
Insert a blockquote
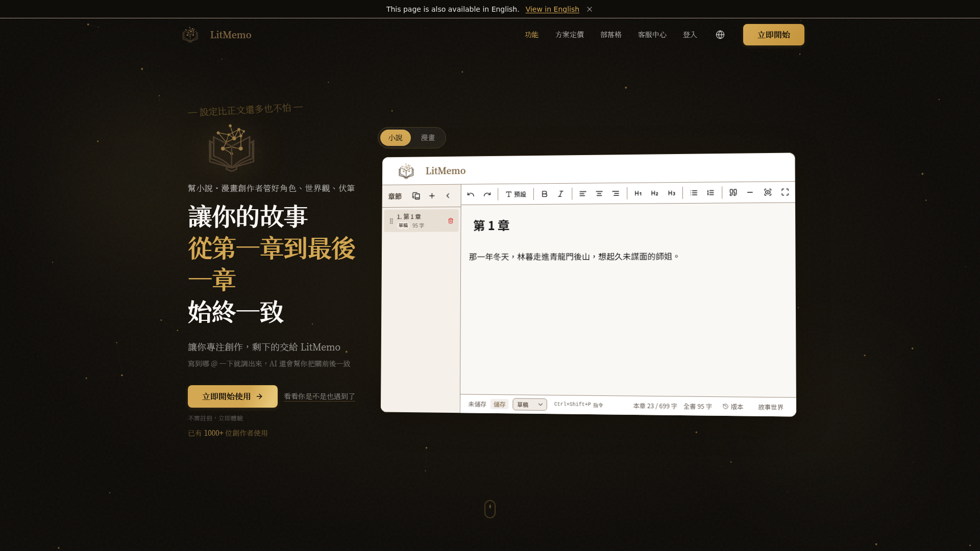(733, 192)
